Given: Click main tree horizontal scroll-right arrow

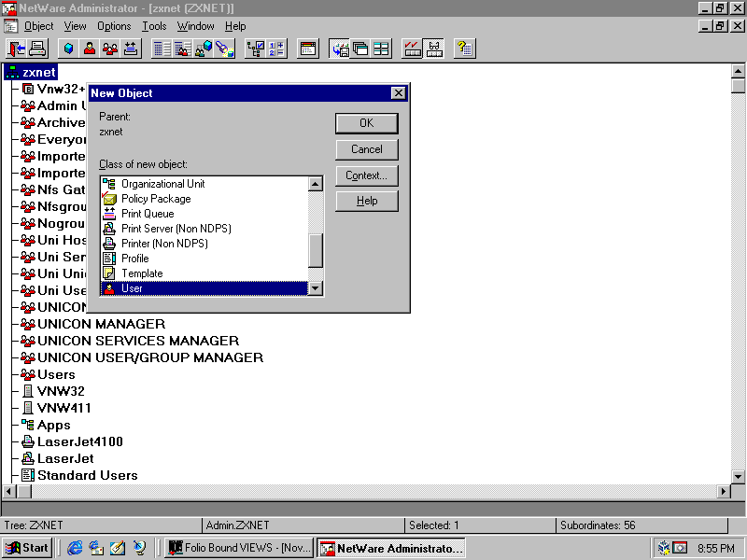Looking at the screenshot, I should tap(724, 491).
